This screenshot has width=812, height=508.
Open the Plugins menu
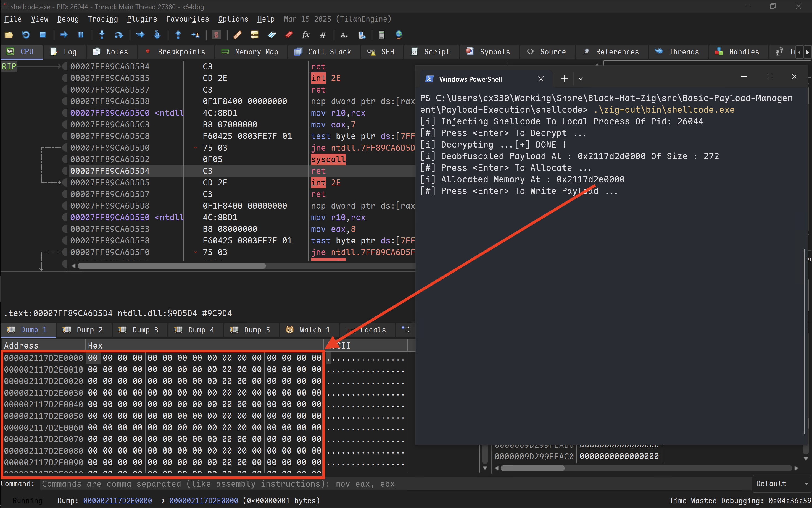(142, 19)
